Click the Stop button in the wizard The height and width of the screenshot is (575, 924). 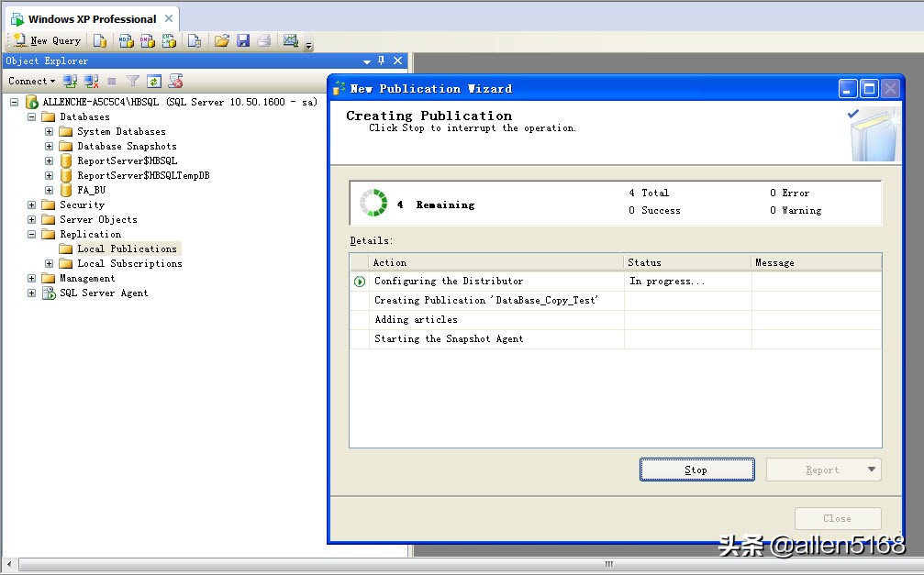tap(697, 470)
